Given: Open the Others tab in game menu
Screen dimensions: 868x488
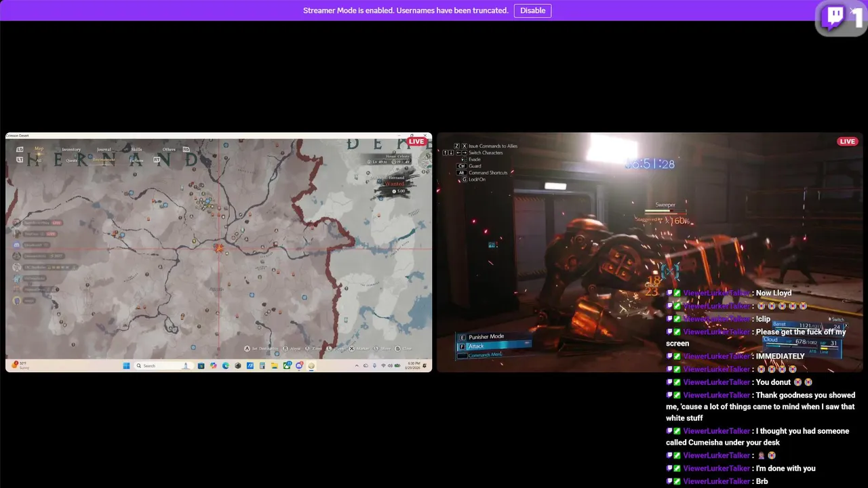Looking at the screenshot, I should click(x=169, y=149).
